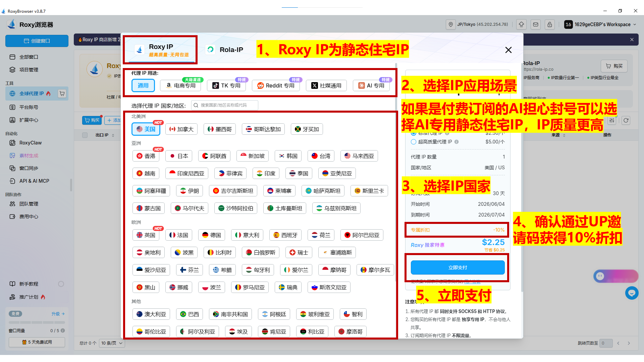Open the mail messages icon

point(536,24)
